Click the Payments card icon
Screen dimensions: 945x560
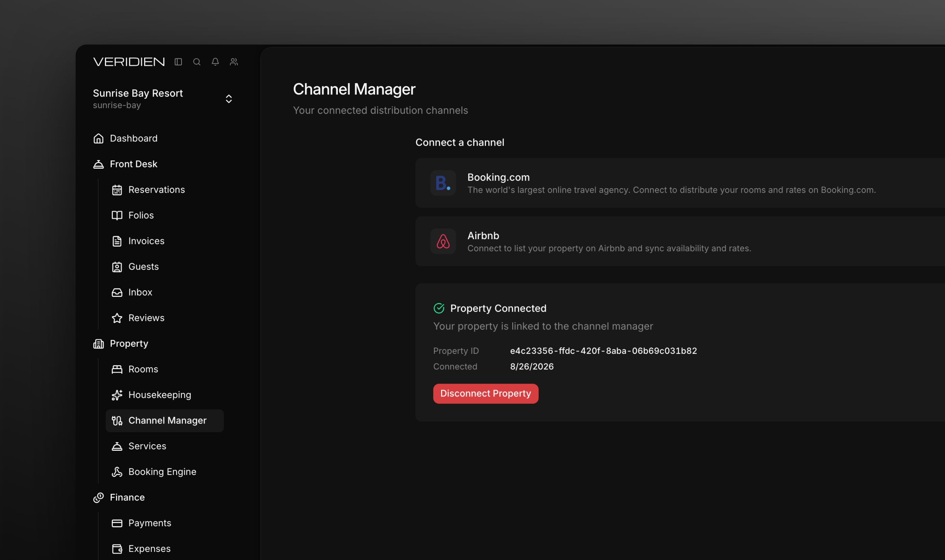(x=117, y=523)
